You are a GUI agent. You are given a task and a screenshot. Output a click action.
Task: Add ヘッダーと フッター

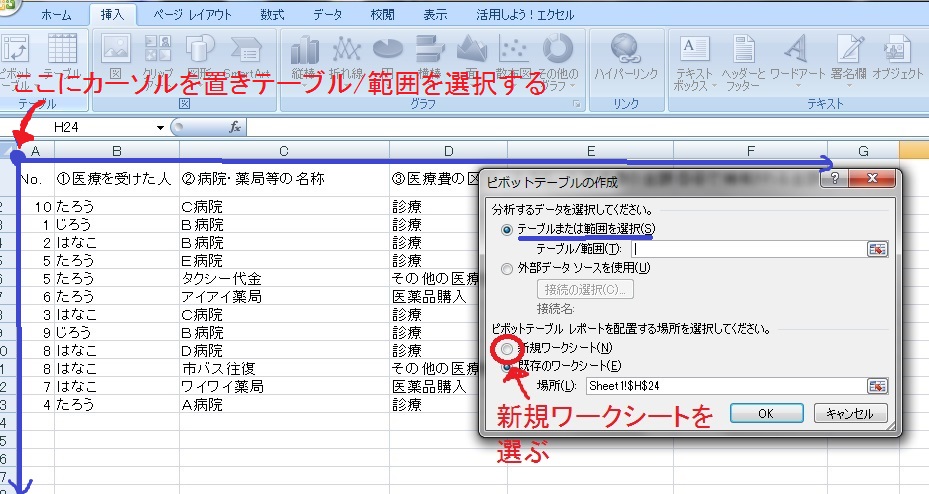coord(744,62)
